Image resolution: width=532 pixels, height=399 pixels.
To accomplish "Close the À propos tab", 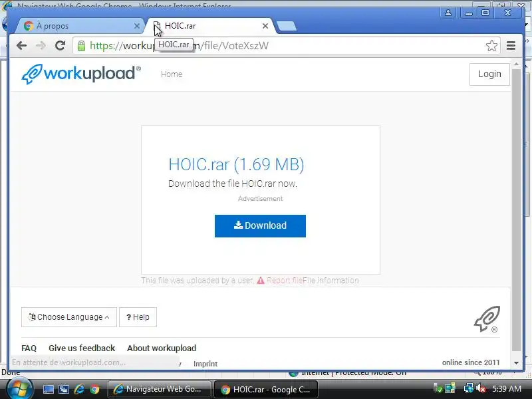I will (137, 26).
